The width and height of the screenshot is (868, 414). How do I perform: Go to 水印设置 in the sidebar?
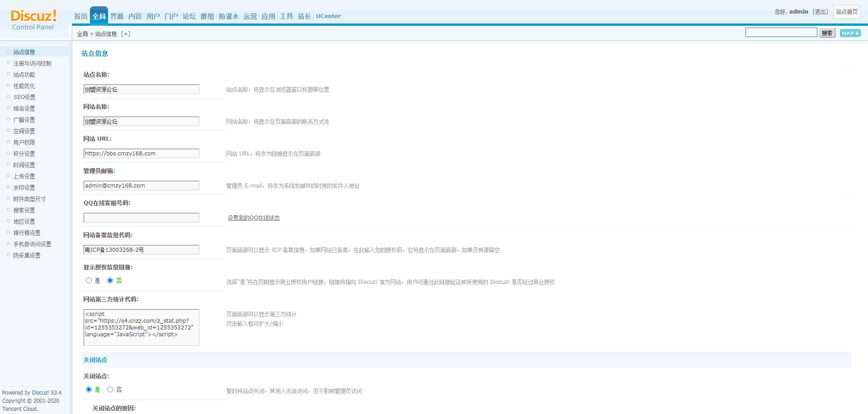(x=24, y=188)
